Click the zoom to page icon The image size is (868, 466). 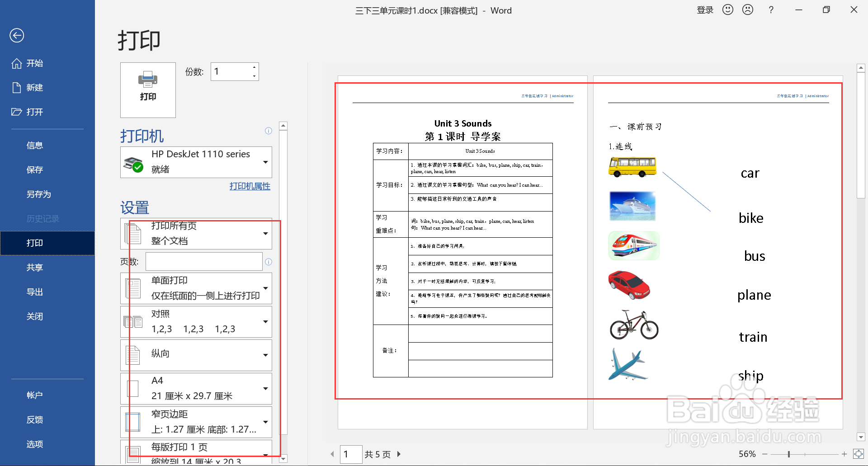point(858,454)
